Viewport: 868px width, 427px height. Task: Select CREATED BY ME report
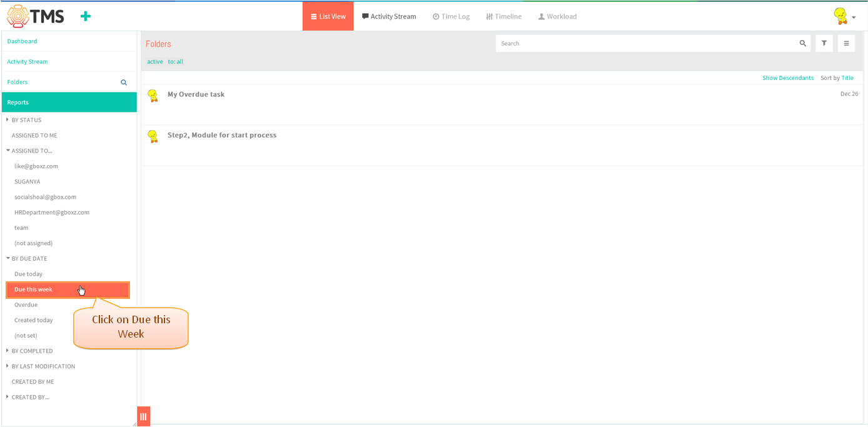(x=33, y=382)
